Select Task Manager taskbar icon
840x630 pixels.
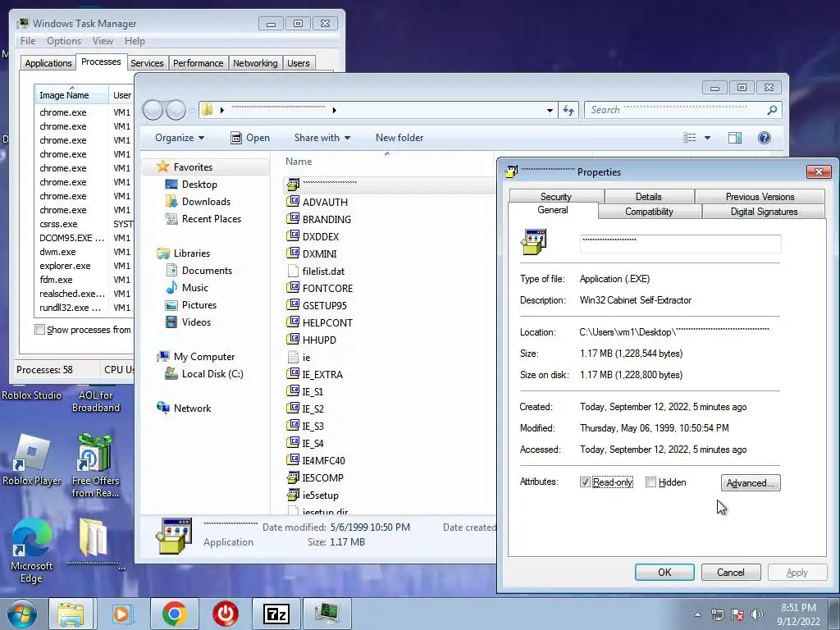pos(326,614)
